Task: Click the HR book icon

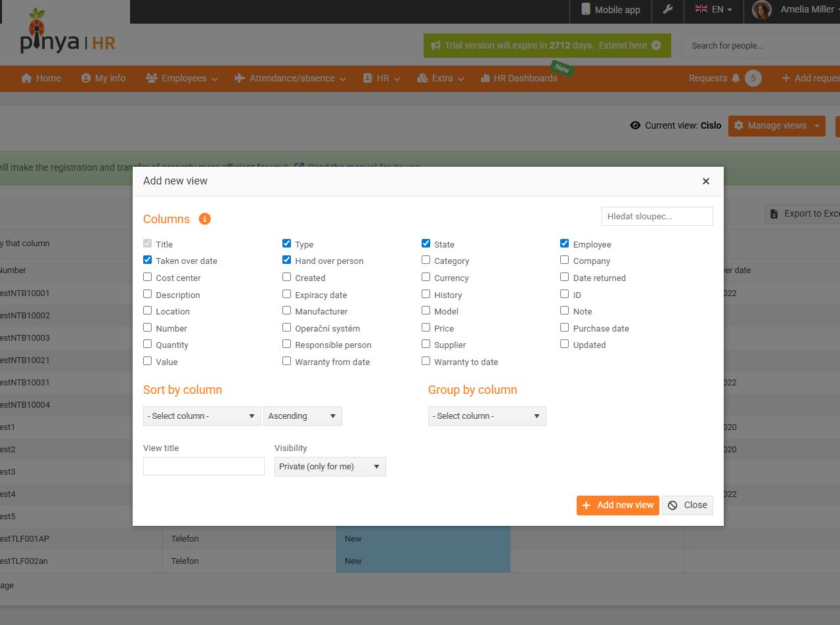Action: point(368,78)
